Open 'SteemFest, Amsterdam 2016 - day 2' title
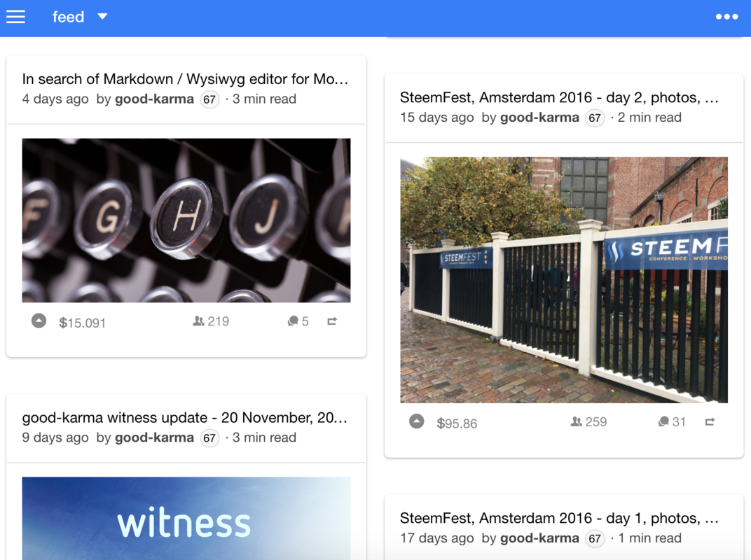The image size is (751, 560). 560,97
